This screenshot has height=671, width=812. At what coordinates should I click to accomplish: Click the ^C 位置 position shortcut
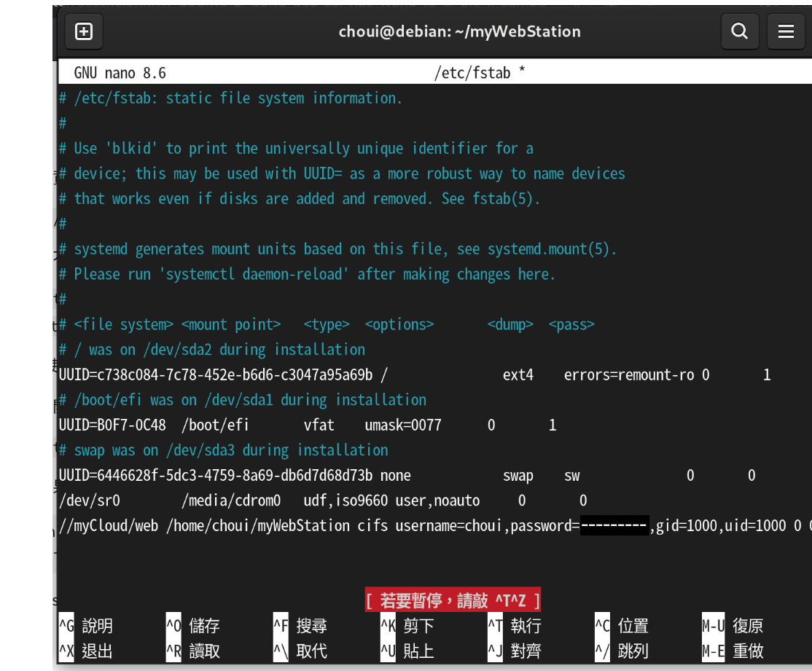point(622,626)
